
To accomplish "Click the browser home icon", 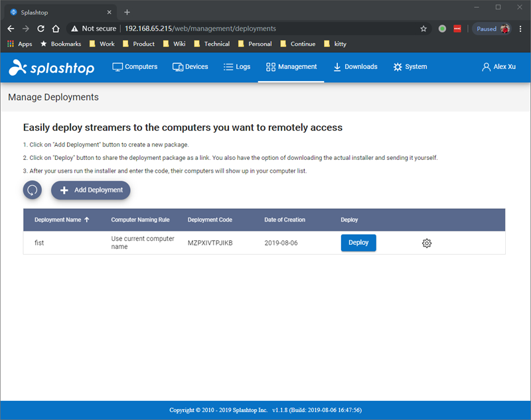I will point(56,29).
